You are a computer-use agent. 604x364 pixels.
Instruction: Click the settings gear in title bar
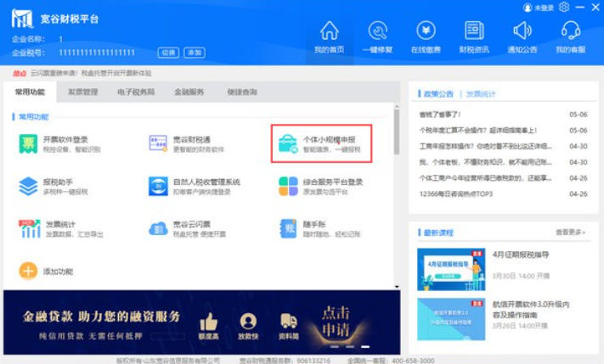point(564,7)
